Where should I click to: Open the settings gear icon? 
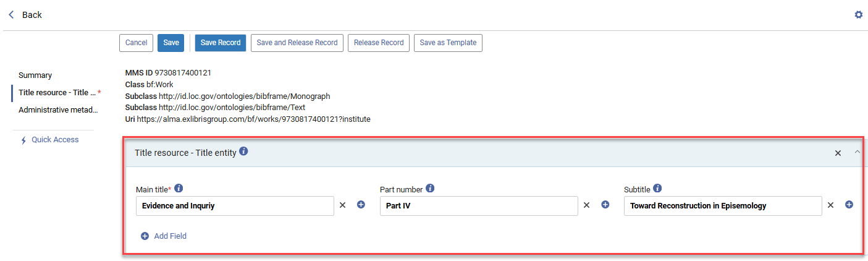pyautogui.click(x=858, y=15)
